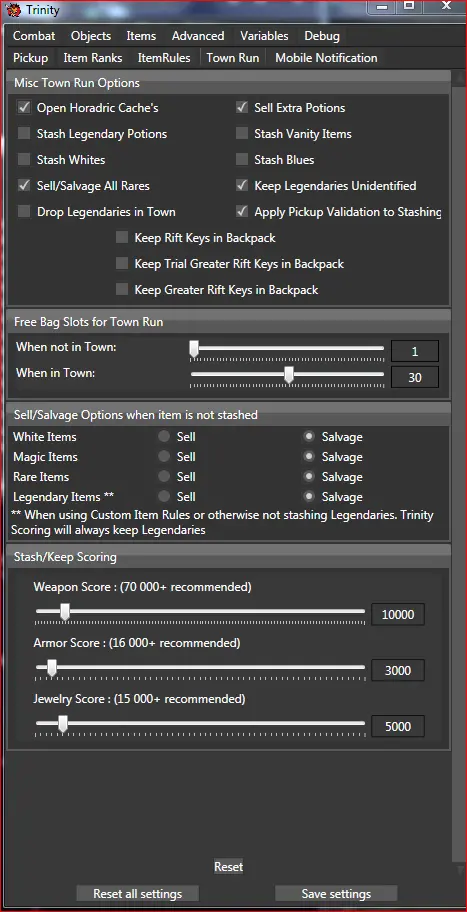This screenshot has height=912, width=467.
Task: Open the Advanced tab
Action: [198, 36]
